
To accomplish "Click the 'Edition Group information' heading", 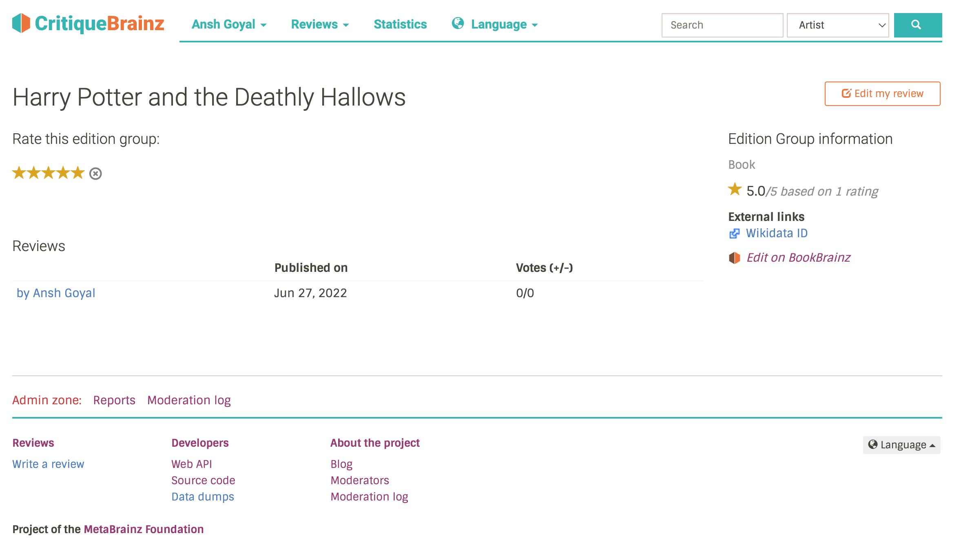I will point(810,139).
